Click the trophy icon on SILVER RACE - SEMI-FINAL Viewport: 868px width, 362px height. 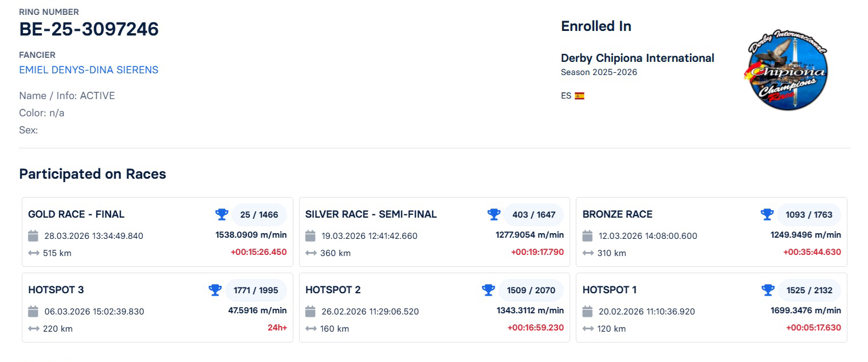[494, 214]
